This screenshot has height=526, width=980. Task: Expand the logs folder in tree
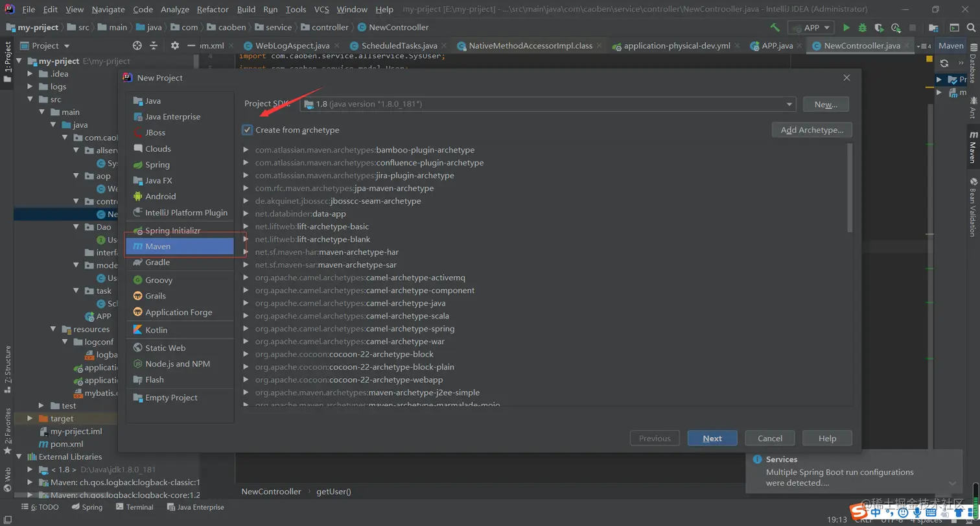[x=30, y=86]
